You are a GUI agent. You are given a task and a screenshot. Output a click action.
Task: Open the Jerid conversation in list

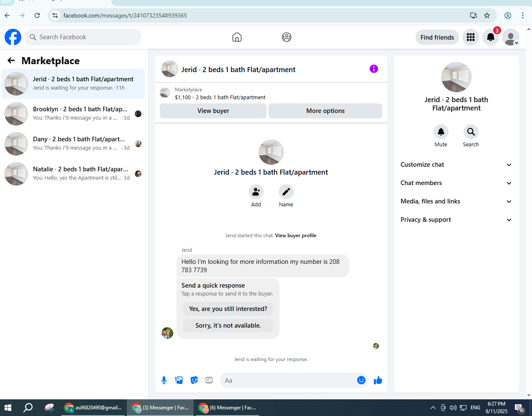pyautogui.click(x=73, y=84)
